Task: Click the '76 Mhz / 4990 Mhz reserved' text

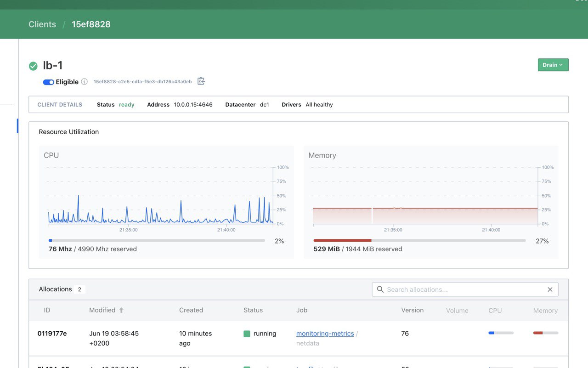Action: tap(93, 249)
